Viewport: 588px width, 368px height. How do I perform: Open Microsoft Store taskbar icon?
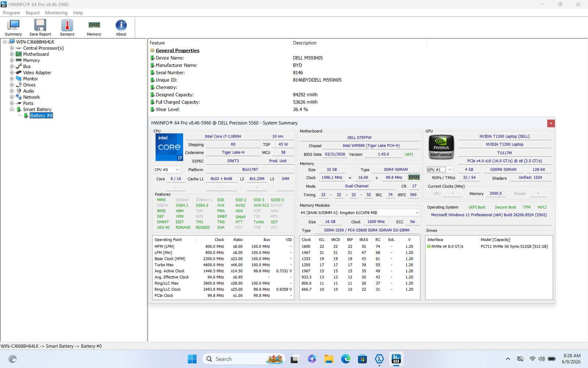pos(362,359)
